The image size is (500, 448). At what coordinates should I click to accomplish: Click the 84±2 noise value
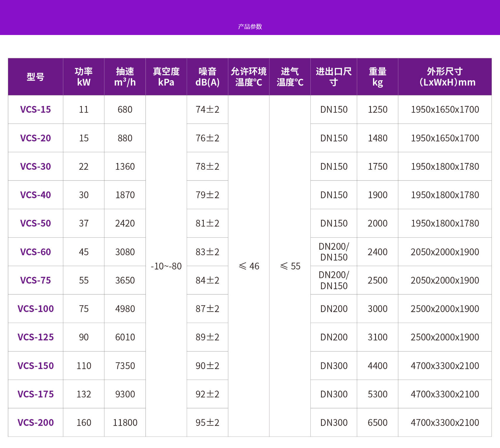tap(208, 280)
